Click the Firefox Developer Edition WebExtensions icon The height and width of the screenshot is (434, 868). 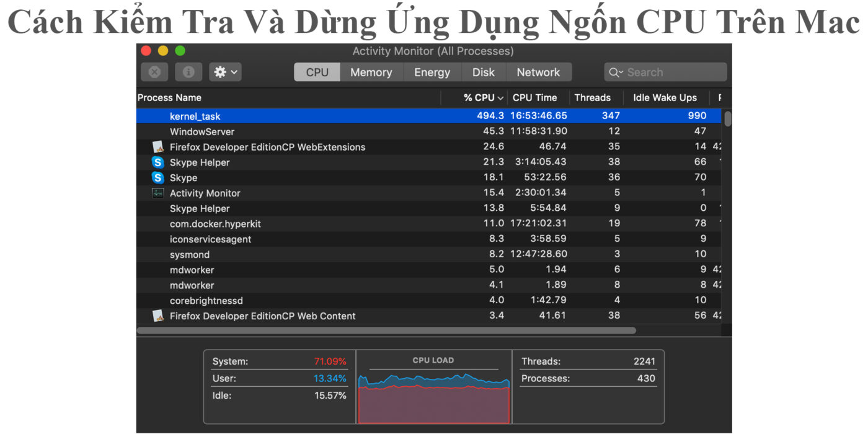tap(157, 146)
